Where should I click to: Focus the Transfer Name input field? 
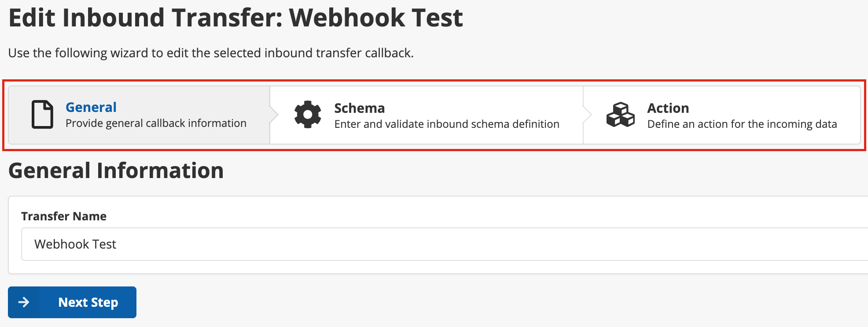tap(440, 244)
